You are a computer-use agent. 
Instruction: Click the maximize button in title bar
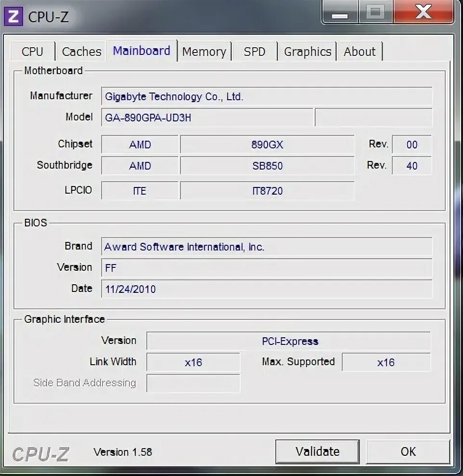coord(376,13)
